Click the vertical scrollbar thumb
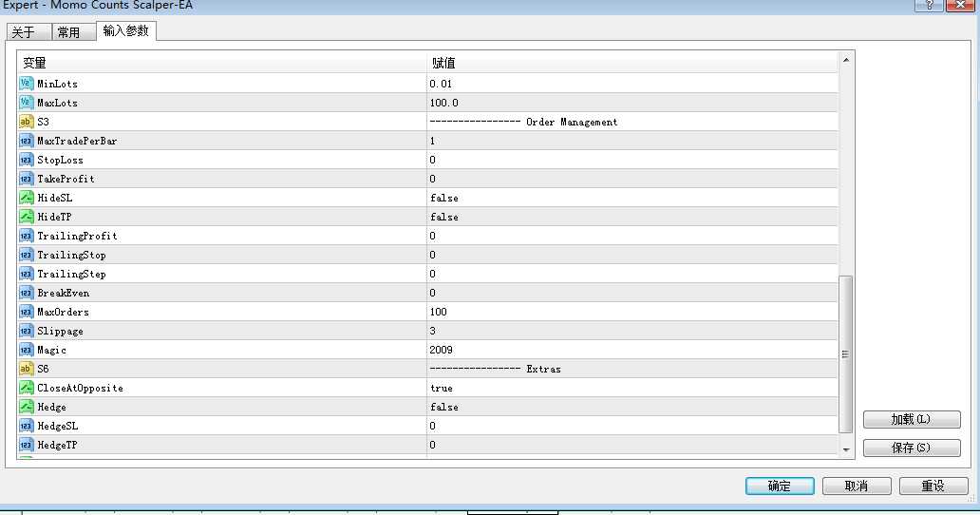The height and width of the screenshot is (515, 980). 845,353
